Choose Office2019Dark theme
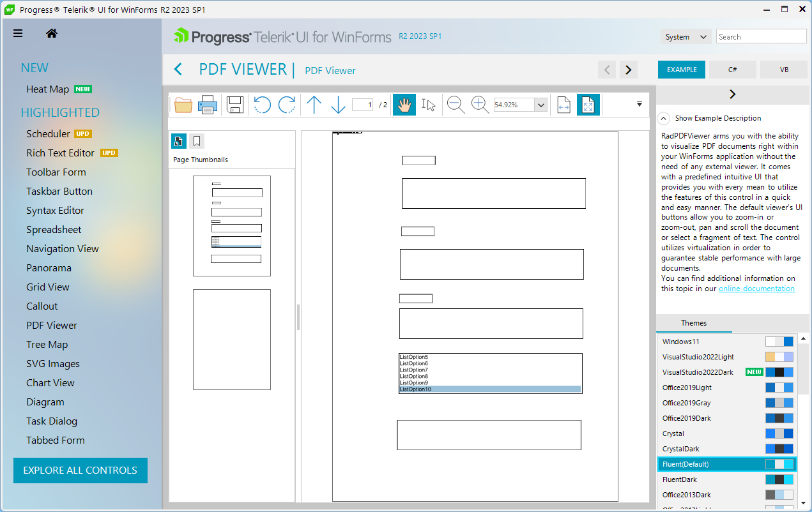This screenshot has height=512, width=812. coord(728,418)
